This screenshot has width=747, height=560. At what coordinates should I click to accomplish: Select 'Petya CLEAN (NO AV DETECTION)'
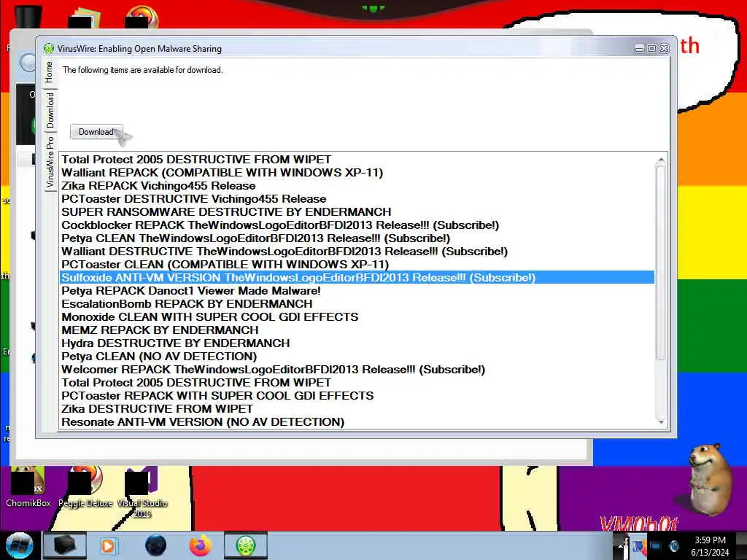pyautogui.click(x=357, y=356)
